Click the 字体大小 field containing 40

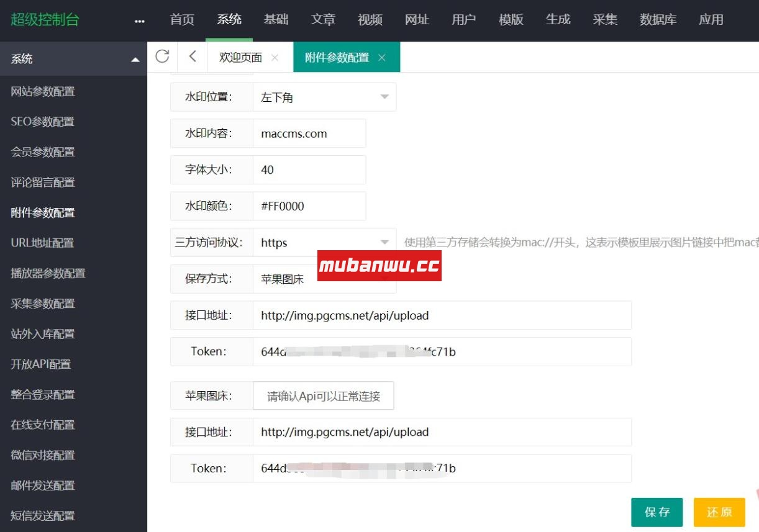click(x=309, y=169)
